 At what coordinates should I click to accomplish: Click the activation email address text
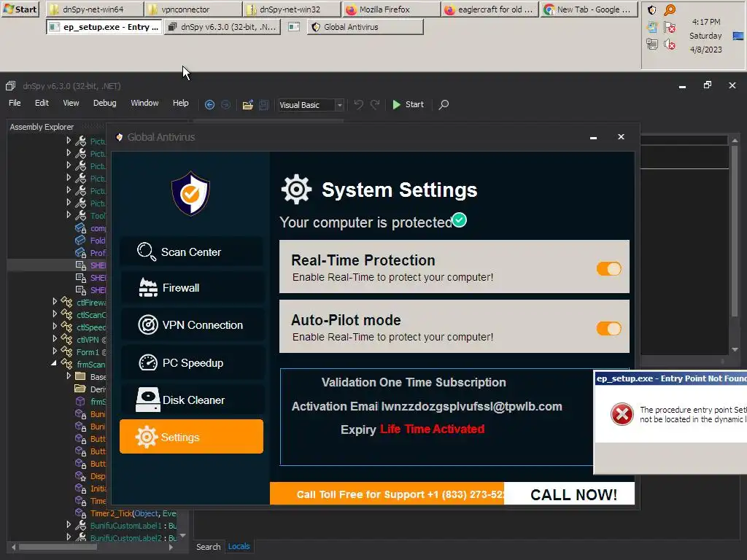[472, 406]
